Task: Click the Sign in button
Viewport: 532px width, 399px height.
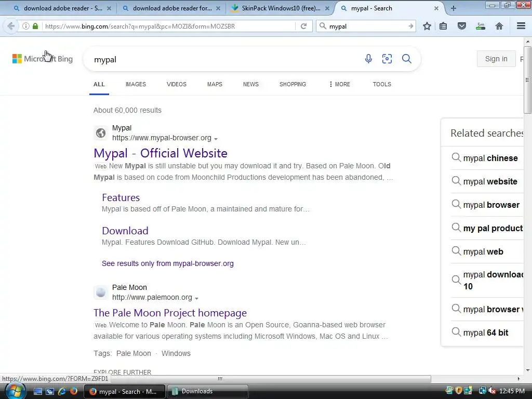Action: 496,59
